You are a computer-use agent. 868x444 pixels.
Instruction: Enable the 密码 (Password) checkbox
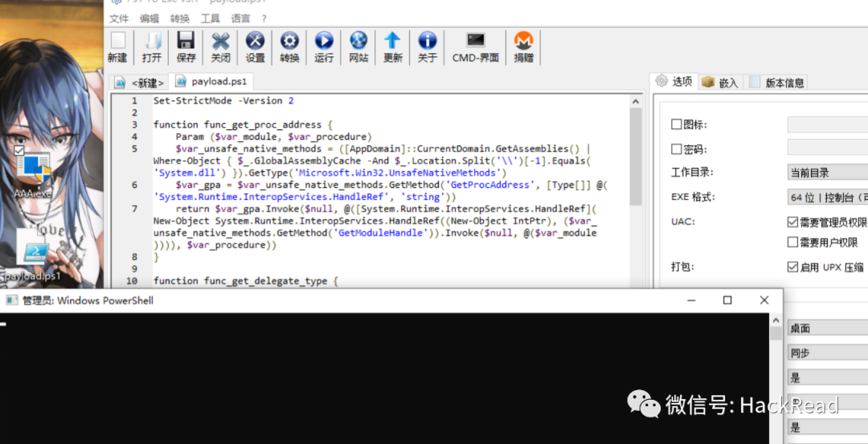(x=677, y=149)
